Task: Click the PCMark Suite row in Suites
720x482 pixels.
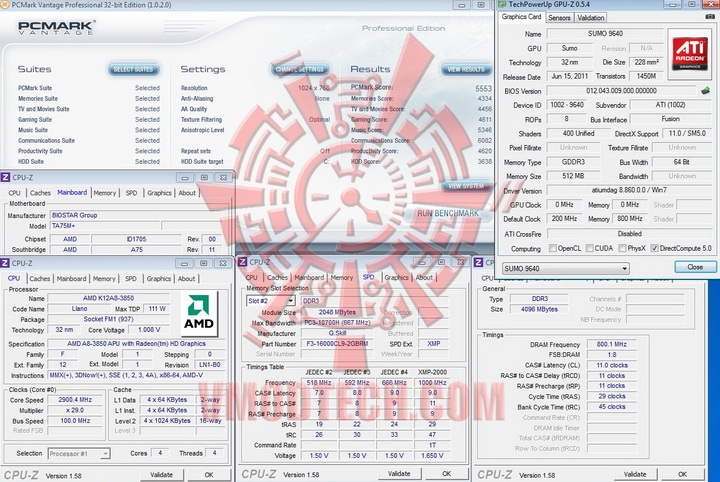Action: [89, 88]
